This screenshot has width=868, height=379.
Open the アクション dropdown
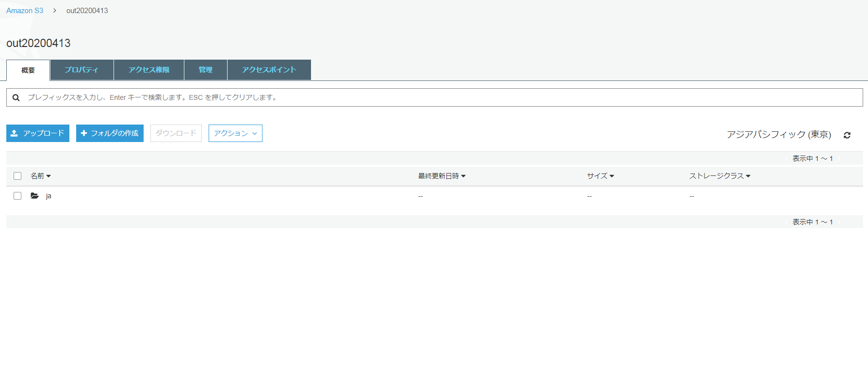point(235,133)
